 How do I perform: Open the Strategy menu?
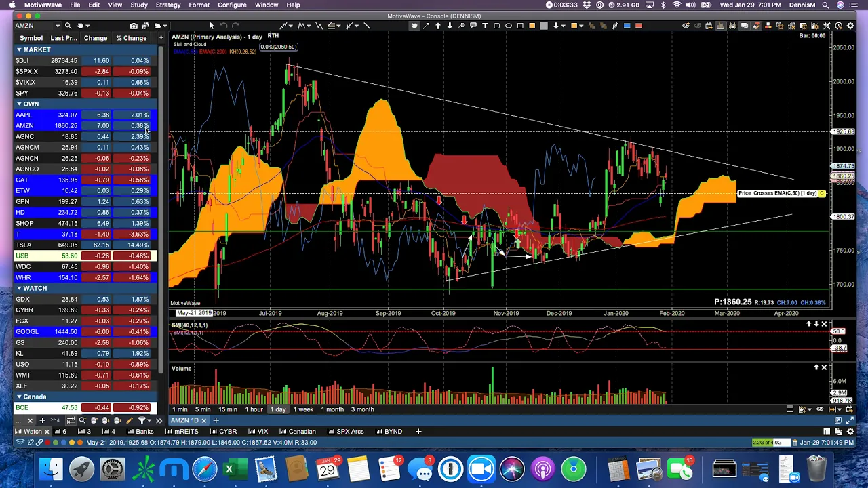pyautogui.click(x=167, y=5)
